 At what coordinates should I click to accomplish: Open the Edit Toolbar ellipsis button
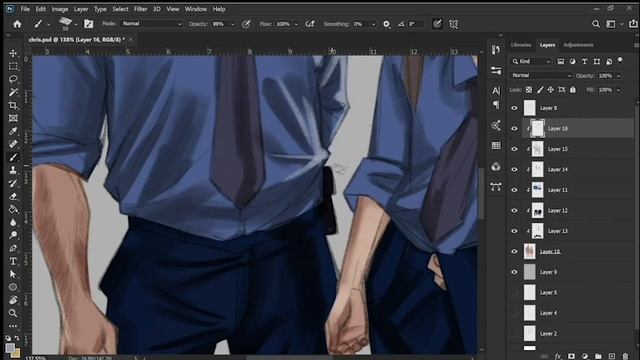click(x=13, y=326)
